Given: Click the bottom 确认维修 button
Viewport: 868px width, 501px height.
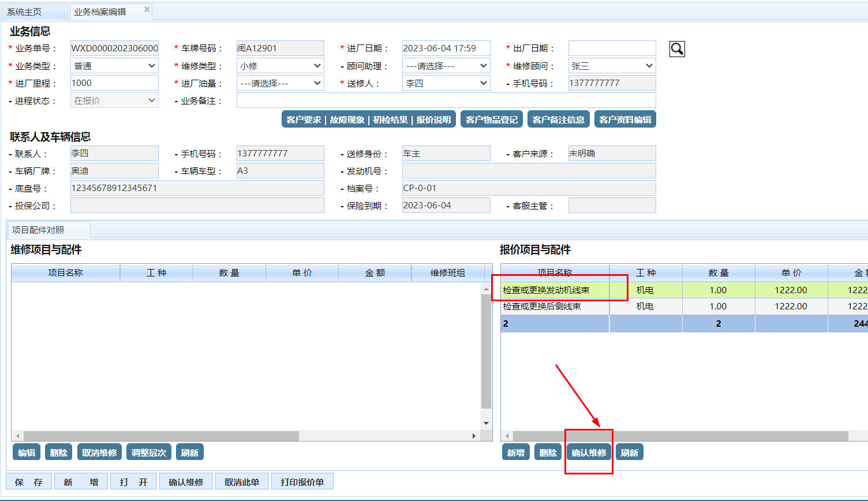Looking at the screenshot, I should [x=186, y=482].
